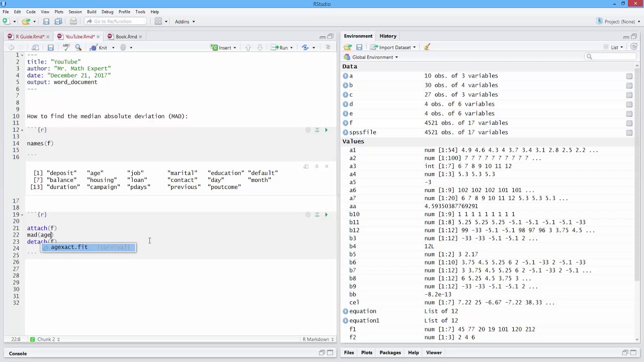This screenshot has height=362, width=644.
Task: Run spell check ABC icon
Action: (66, 47)
